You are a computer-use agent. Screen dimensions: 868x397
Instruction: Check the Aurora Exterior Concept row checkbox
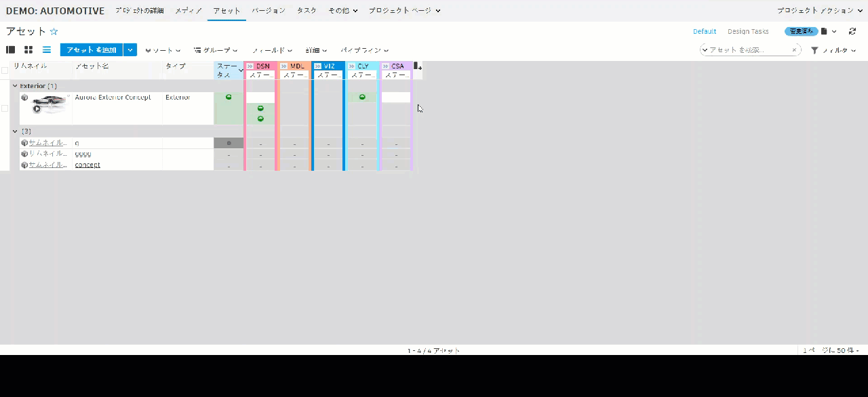(x=5, y=108)
